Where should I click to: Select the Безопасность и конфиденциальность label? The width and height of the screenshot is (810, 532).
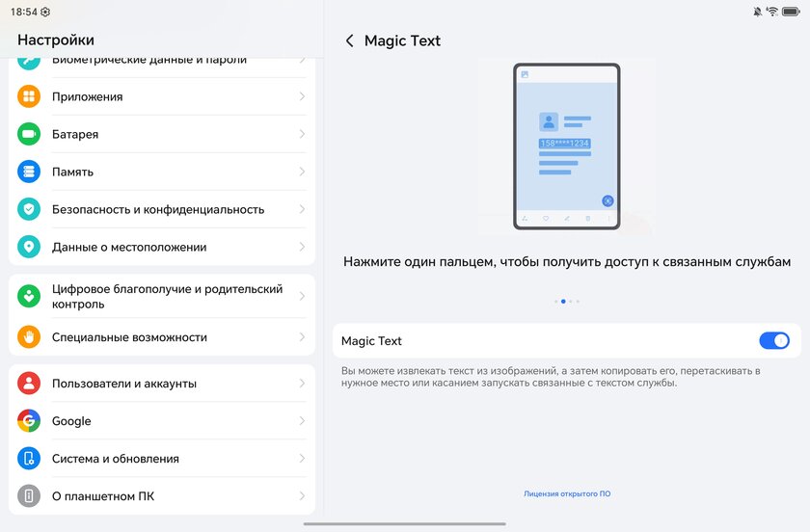point(158,209)
